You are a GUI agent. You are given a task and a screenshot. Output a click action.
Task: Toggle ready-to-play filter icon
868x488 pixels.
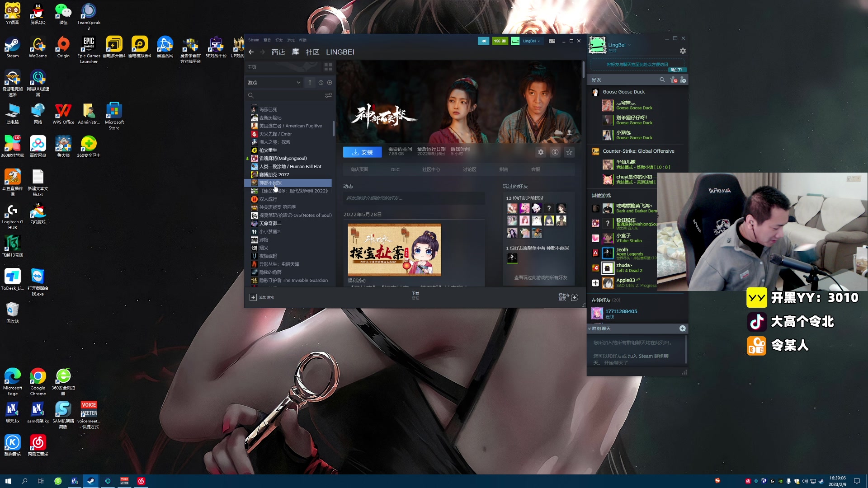pos(330,83)
